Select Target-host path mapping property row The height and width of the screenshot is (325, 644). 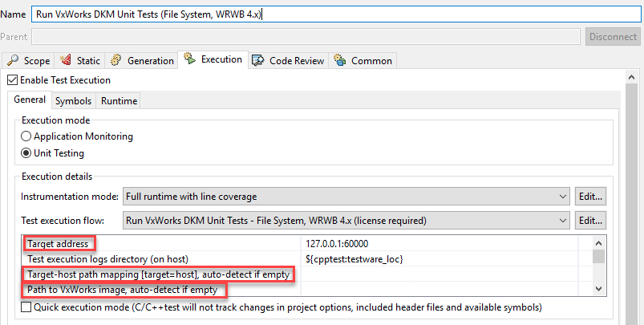(307, 274)
